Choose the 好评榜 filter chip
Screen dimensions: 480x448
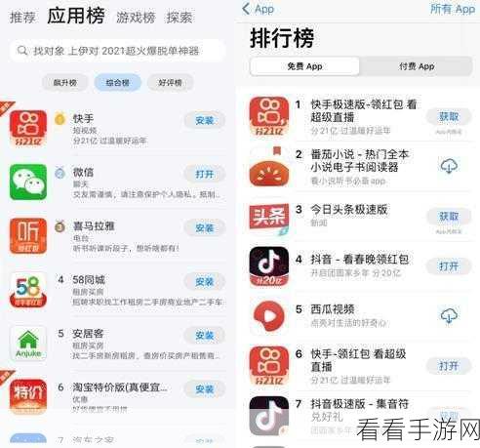click(x=170, y=83)
